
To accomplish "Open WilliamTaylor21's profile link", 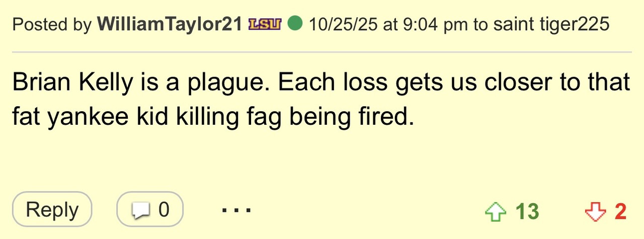I will pos(170,24).
